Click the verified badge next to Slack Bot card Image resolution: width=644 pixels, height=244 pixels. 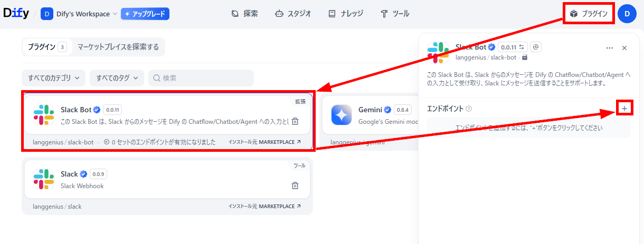click(97, 110)
